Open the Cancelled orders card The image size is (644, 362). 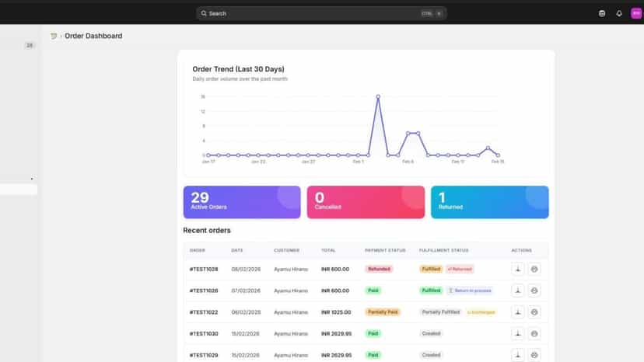pos(366,202)
